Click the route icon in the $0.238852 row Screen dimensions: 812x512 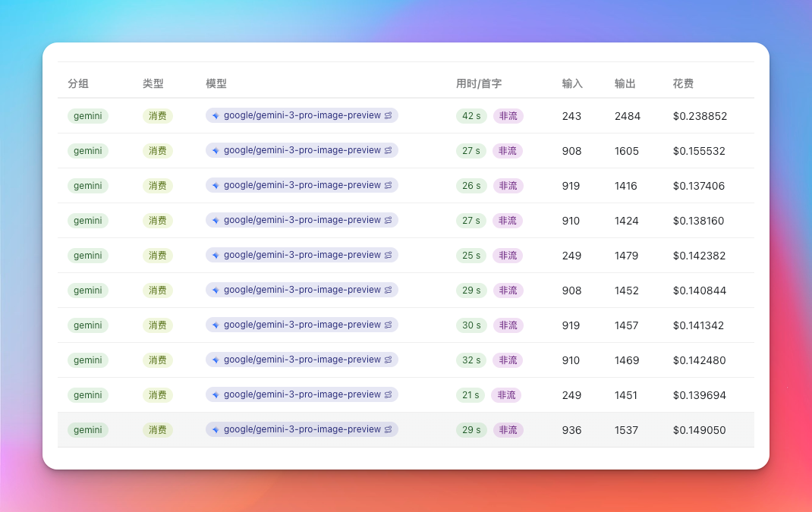tap(388, 115)
